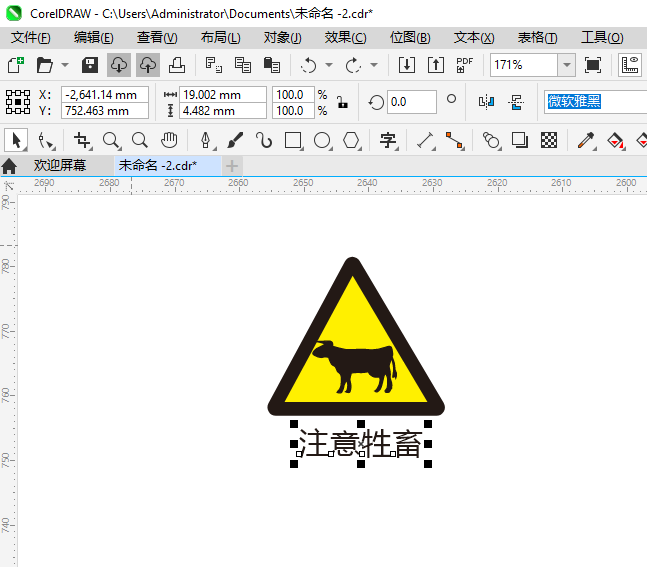This screenshot has width=647, height=567.
Task: Open the Redo history dropdown
Action: (374, 65)
